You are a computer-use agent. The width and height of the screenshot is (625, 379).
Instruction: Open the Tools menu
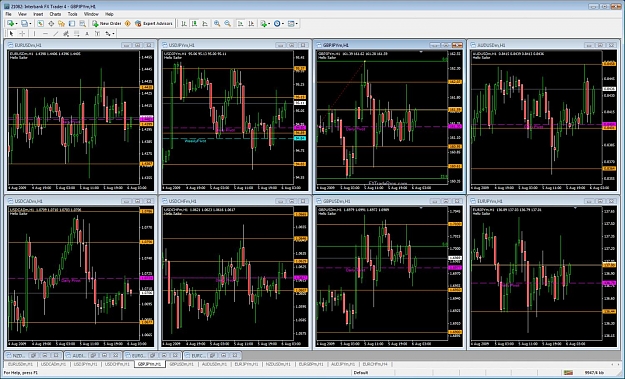click(x=73, y=14)
